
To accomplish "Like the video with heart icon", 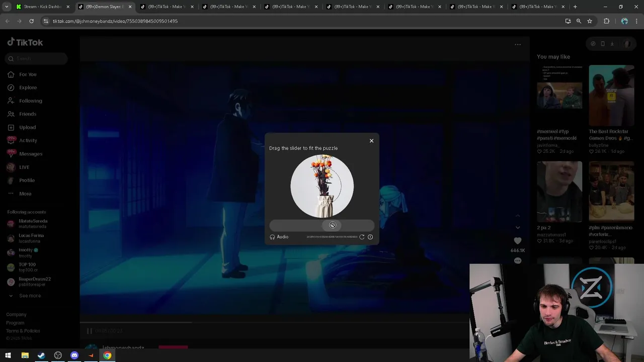I will tap(518, 241).
